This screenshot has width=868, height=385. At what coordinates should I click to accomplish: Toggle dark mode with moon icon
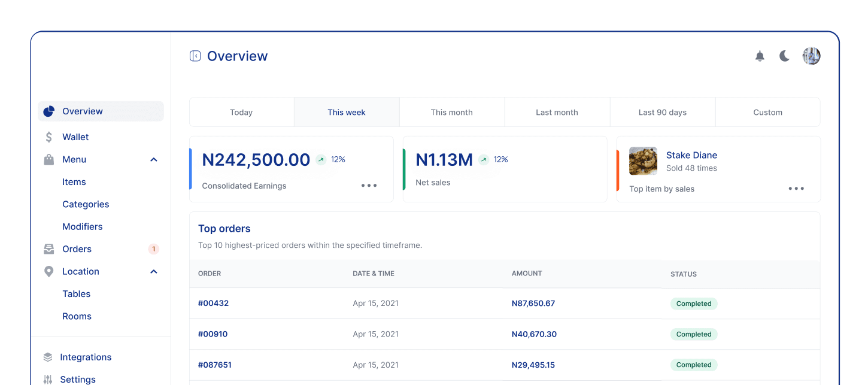point(784,56)
